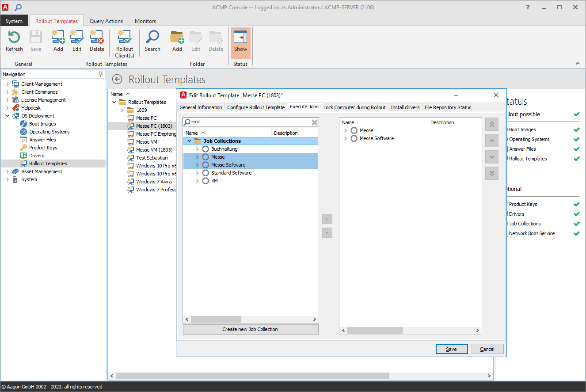Open Install drivers tab
586x392 pixels.
(x=405, y=107)
